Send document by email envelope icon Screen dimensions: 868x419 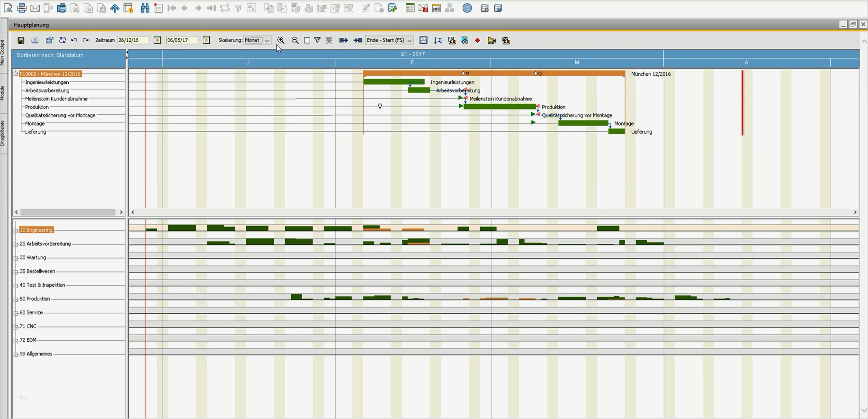point(35,8)
